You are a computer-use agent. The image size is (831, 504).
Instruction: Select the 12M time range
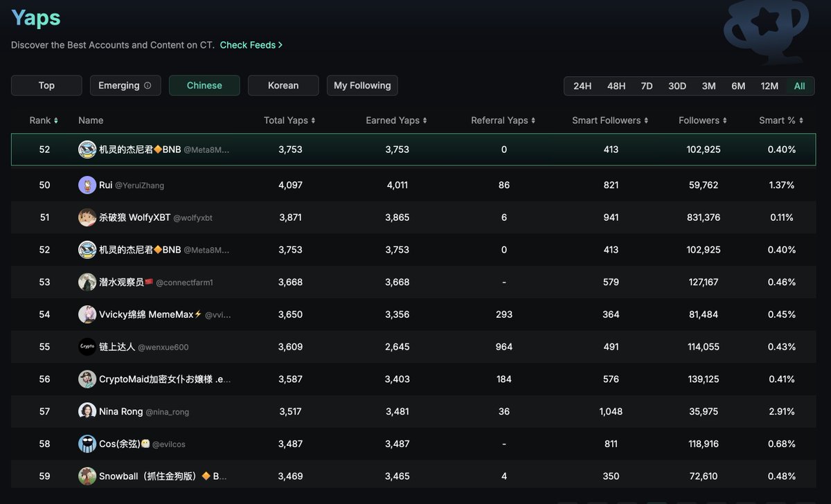tap(769, 86)
